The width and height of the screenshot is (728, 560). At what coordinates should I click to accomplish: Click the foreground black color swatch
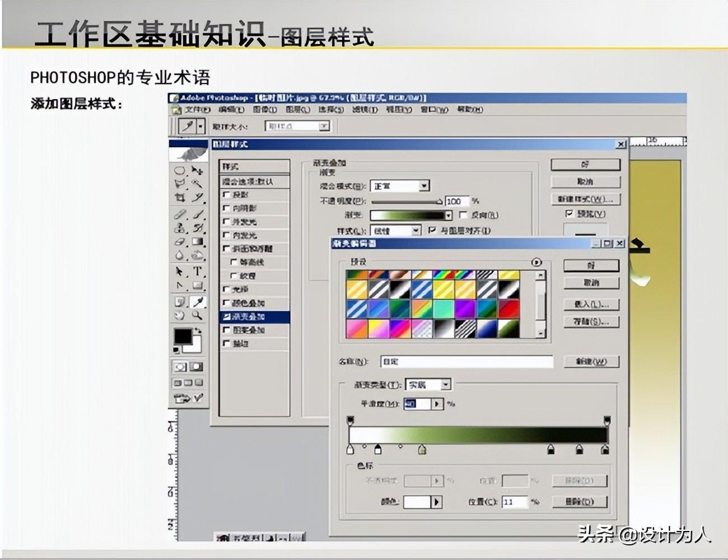pos(182,337)
